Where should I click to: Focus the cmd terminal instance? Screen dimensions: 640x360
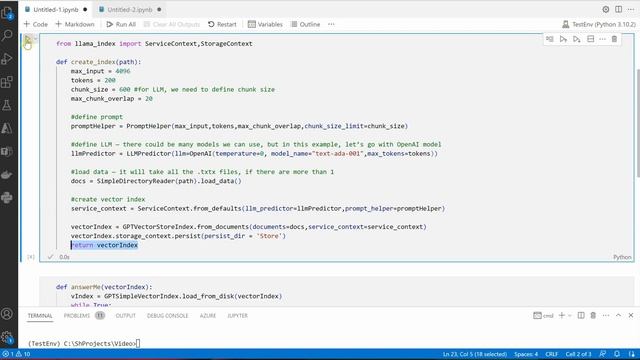click(x=543, y=316)
